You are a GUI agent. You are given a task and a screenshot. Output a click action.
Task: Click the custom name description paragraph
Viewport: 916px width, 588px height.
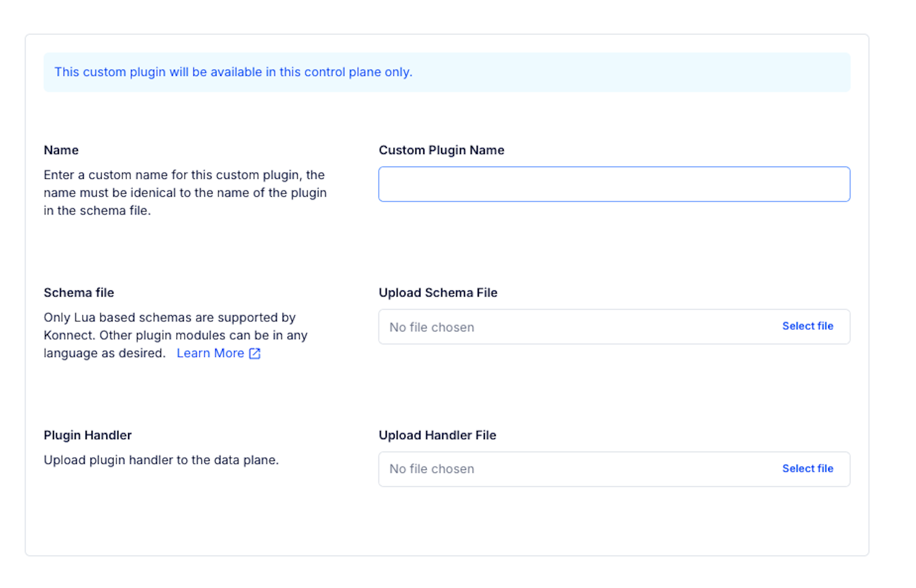click(185, 193)
